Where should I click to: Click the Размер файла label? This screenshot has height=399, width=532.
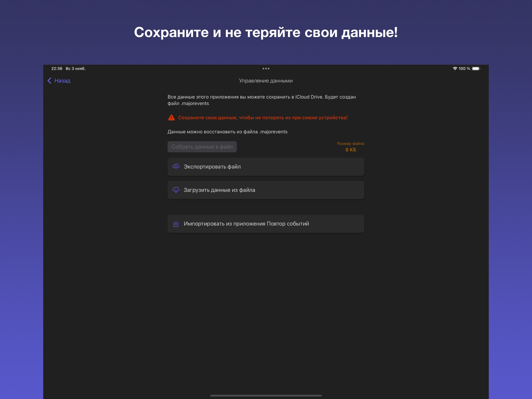351,144
